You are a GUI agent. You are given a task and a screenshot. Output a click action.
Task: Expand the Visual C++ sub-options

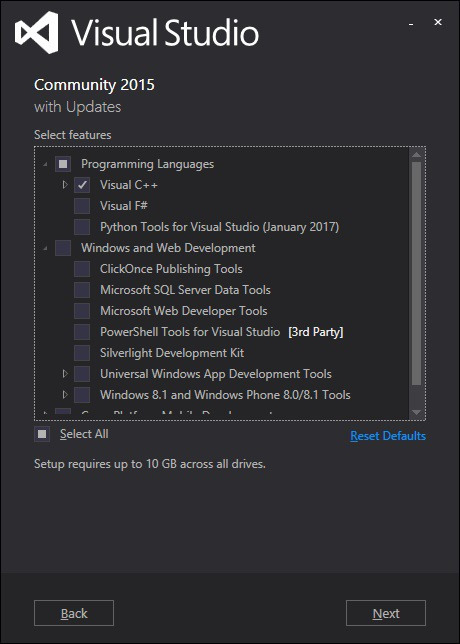(x=64, y=185)
